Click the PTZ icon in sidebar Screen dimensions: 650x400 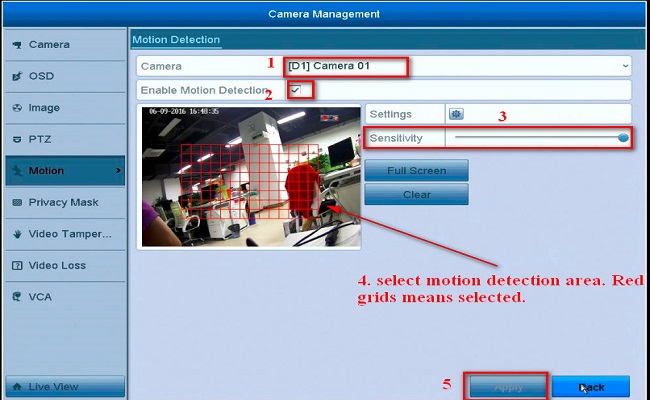[x=17, y=139]
